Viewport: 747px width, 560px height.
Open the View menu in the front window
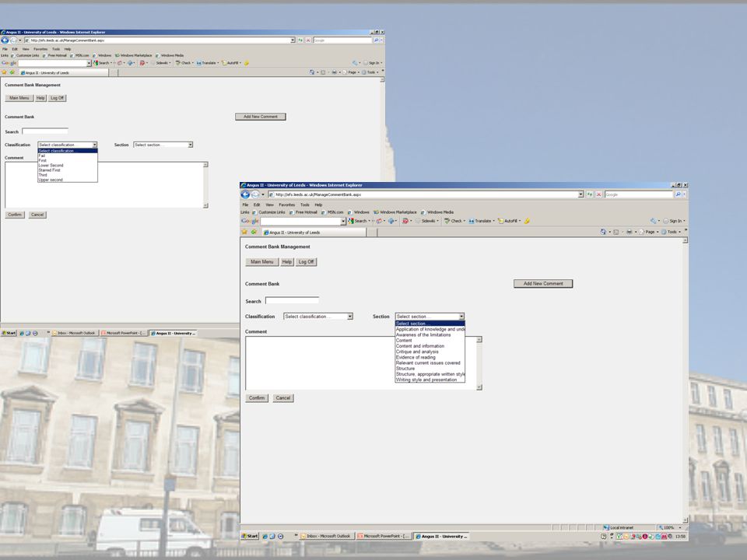click(x=270, y=205)
